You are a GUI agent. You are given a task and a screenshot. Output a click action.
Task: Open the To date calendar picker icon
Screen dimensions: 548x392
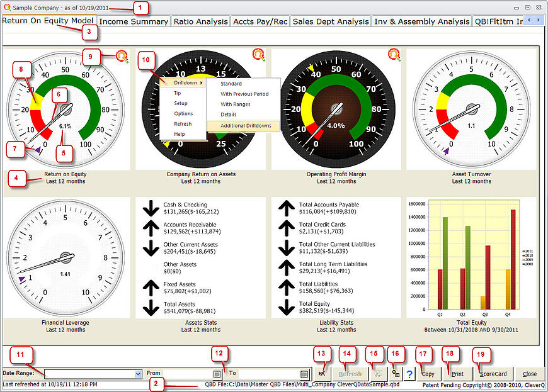click(x=305, y=374)
